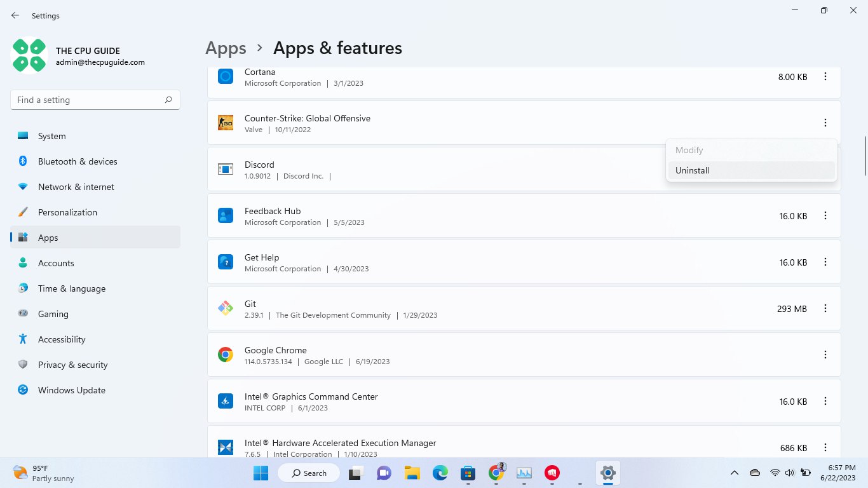The image size is (868, 488).
Task: Open three-dot menu for Get Help
Action: click(x=825, y=262)
